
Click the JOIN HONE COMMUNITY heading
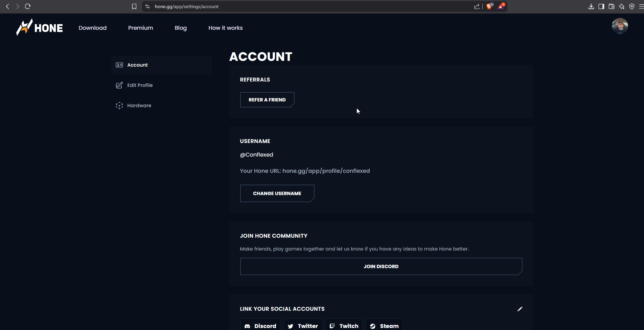tap(274, 236)
